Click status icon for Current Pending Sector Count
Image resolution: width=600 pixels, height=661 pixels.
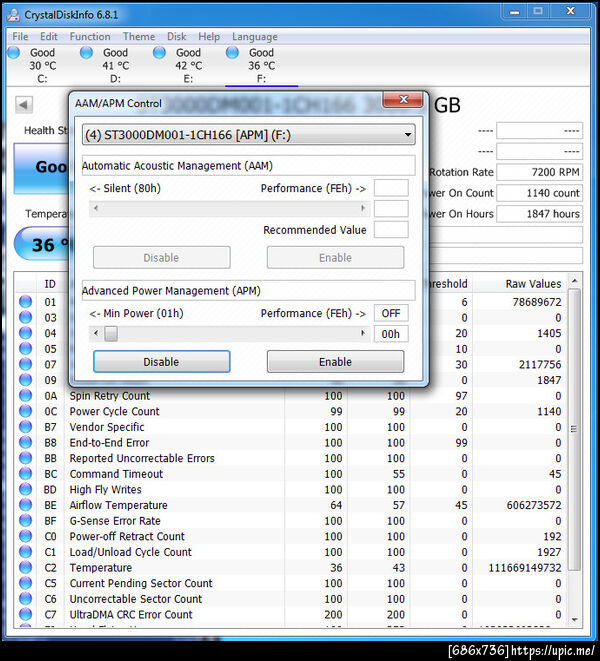[x=26, y=583]
